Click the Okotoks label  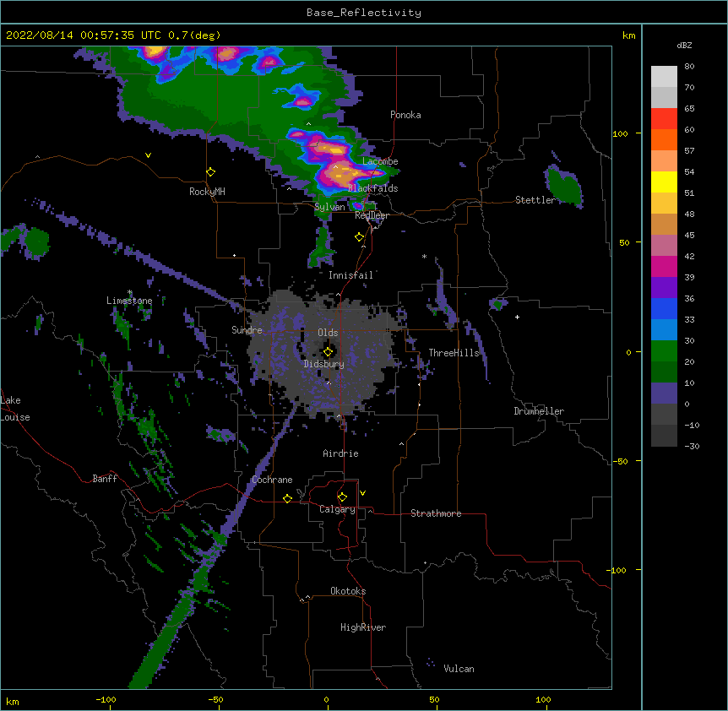pyautogui.click(x=348, y=591)
